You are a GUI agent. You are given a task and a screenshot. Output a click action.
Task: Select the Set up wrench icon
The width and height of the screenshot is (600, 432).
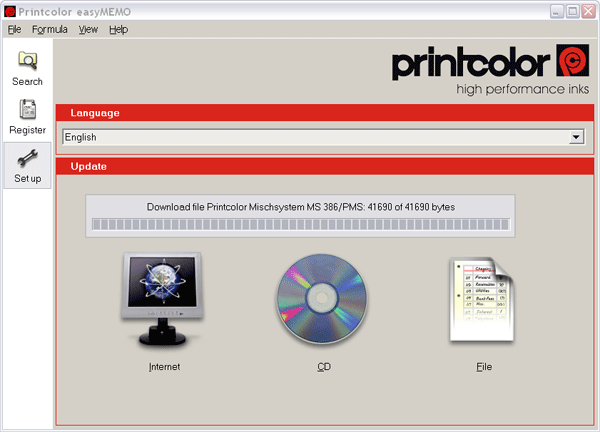(x=27, y=160)
